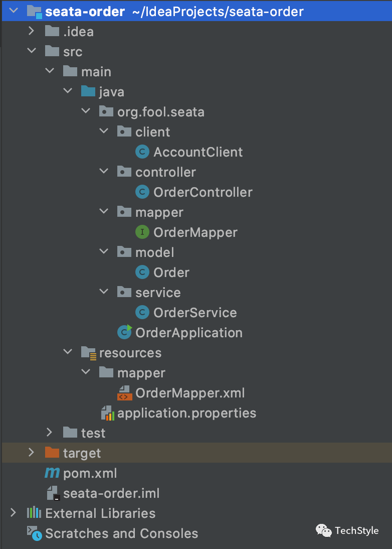Collapse the org.fool.seata package
The width and height of the screenshot is (392, 549).
(86, 111)
